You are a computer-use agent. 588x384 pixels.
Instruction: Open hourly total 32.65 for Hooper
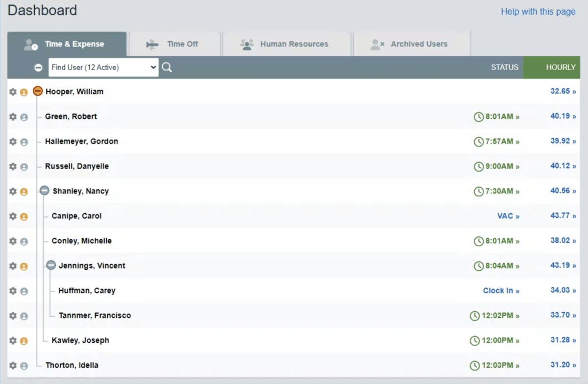pos(563,91)
